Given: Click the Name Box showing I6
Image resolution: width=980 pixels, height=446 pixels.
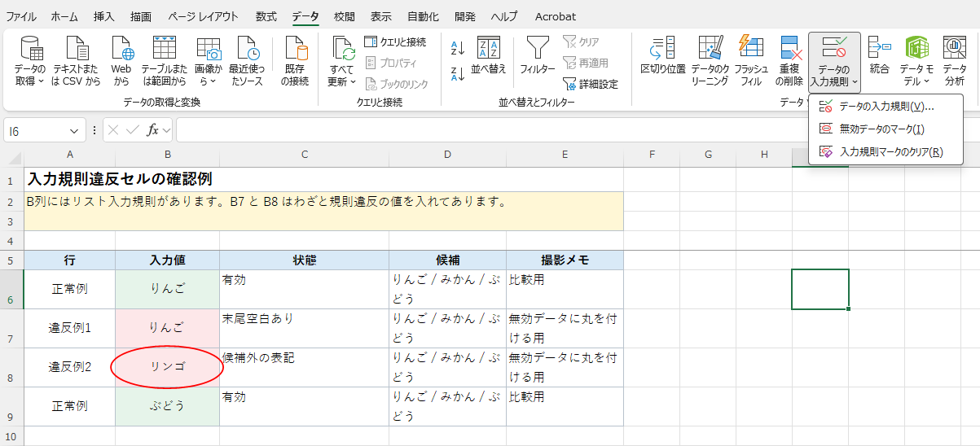Looking at the screenshot, I should click(x=37, y=130).
